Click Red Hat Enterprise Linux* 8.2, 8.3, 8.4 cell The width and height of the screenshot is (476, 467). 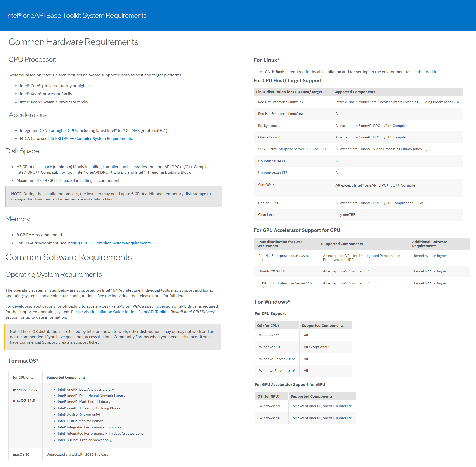point(286,258)
